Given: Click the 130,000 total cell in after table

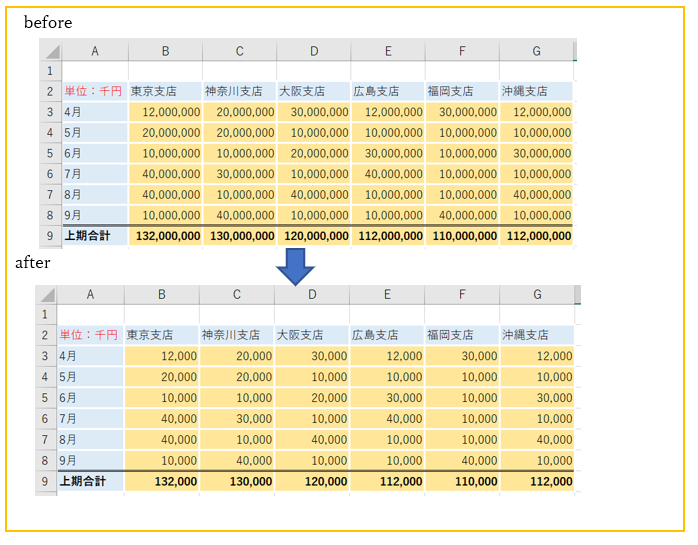Looking at the screenshot, I should pos(236,481).
